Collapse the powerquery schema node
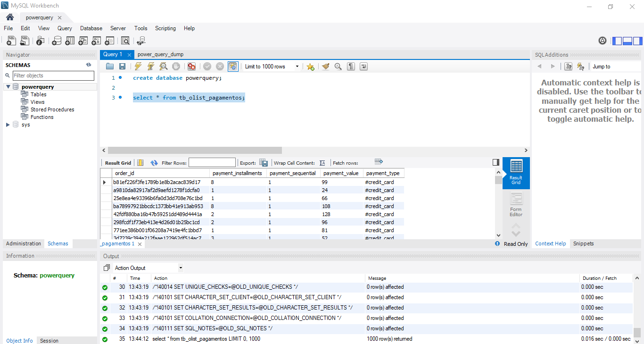Image resolution: width=644 pixels, height=344 pixels. click(8, 87)
